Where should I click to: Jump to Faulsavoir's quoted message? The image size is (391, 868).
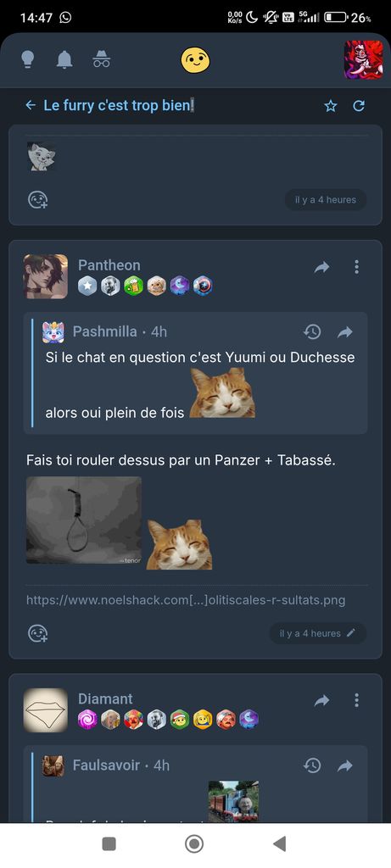pos(345,765)
